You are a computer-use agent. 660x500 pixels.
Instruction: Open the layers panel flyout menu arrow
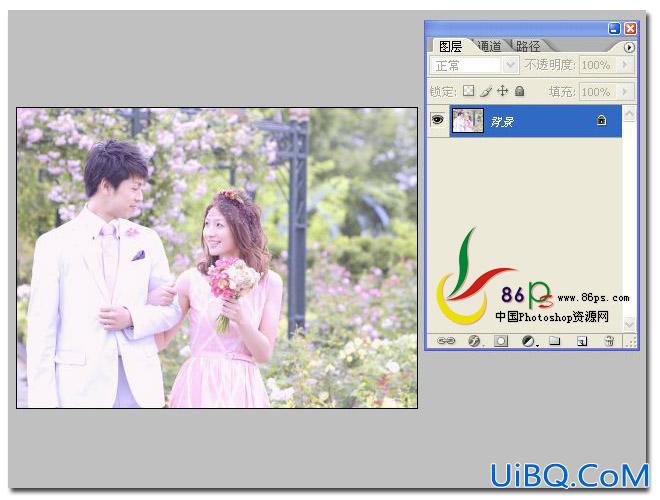click(628, 48)
